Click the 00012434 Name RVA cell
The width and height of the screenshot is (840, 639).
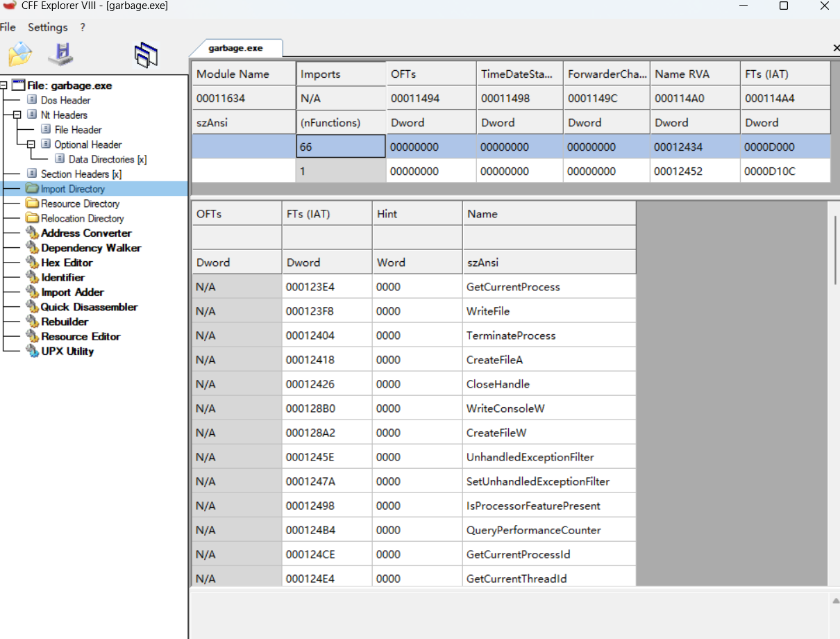point(695,147)
